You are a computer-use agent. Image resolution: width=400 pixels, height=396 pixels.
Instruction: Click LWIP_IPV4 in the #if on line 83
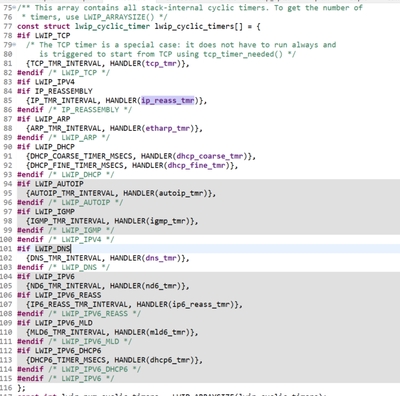[55, 82]
